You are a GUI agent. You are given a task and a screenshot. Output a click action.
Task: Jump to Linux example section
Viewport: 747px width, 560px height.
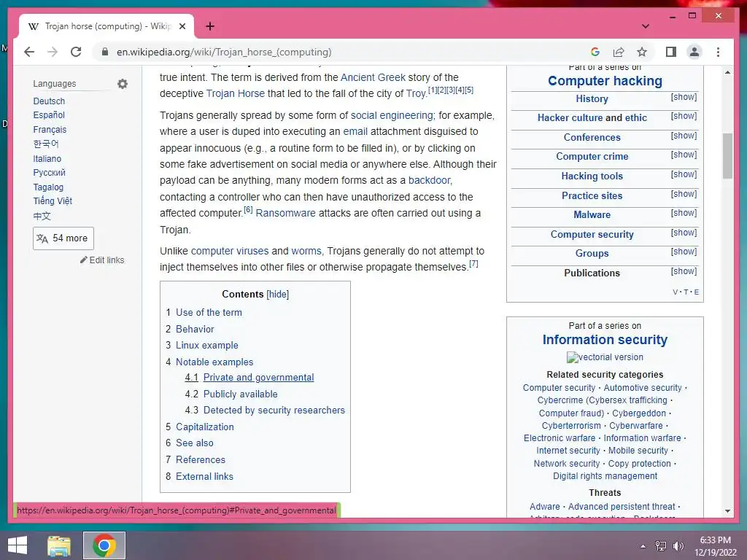pos(206,345)
